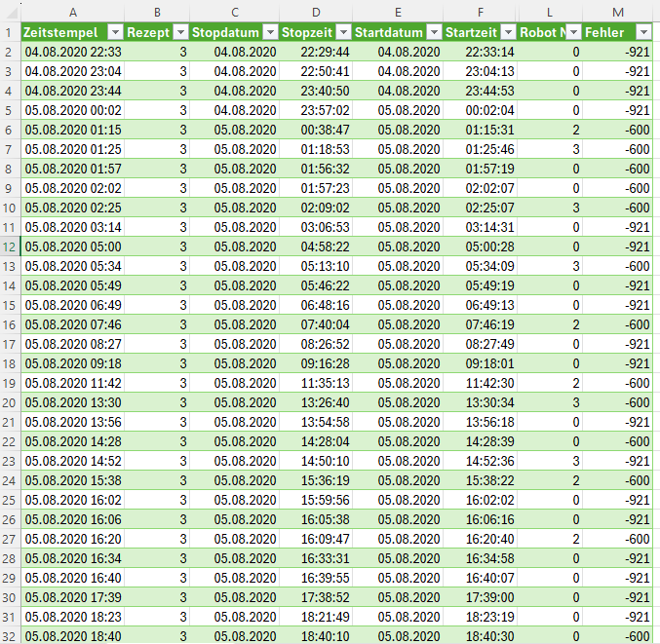Select column A header
Image resolution: width=660 pixels, height=644 pixels.
click(x=73, y=13)
